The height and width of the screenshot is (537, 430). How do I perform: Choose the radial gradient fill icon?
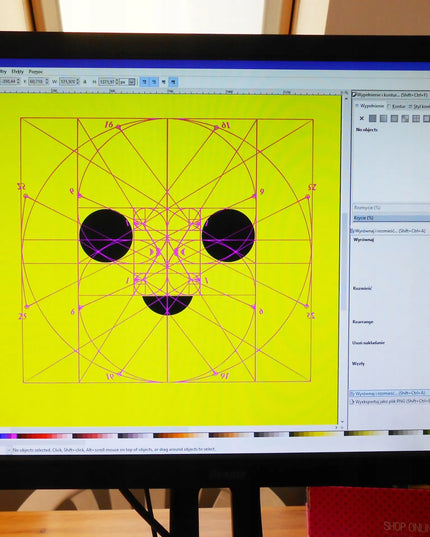pos(394,118)
